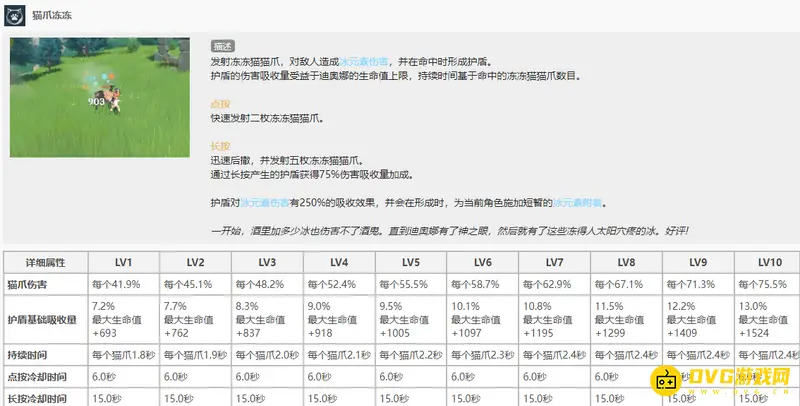Click the 护盾基础吸收量 row label
This screenshot has width=800, height=406.
click(42, 319)
